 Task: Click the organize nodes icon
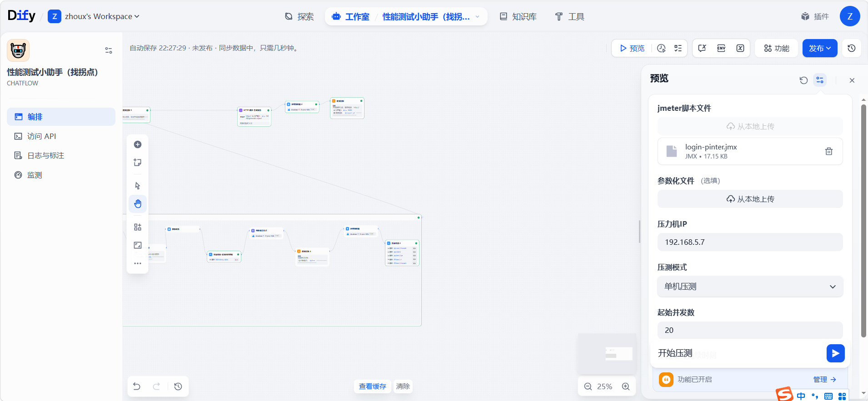(x=138, y=227)
